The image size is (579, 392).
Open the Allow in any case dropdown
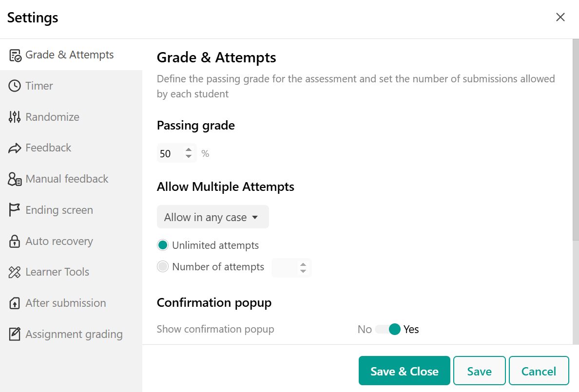point(212,217)
